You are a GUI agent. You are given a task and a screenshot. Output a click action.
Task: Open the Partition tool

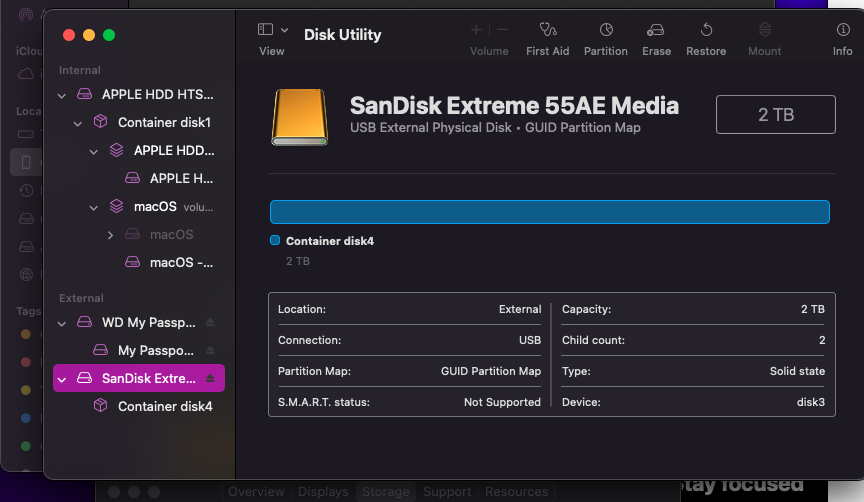tap(605, 31)
